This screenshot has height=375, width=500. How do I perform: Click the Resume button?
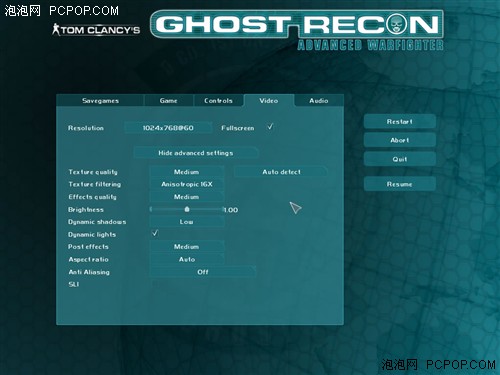point(400,184)
